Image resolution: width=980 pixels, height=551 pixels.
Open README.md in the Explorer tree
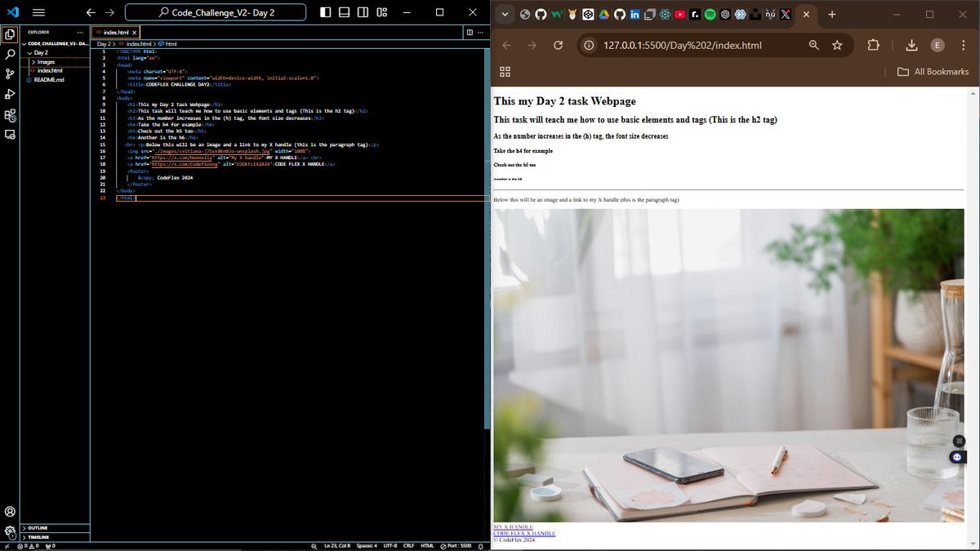(48, 80)
